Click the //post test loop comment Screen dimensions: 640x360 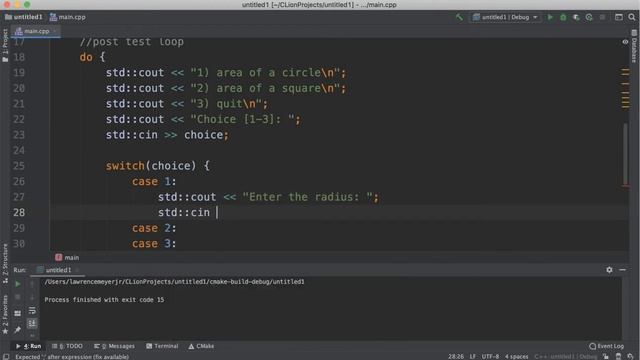pyautogui.click(x=131, y=42)
